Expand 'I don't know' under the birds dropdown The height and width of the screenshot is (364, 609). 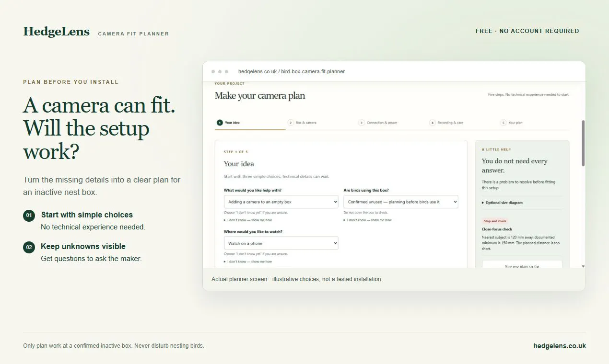pos(368,220)
